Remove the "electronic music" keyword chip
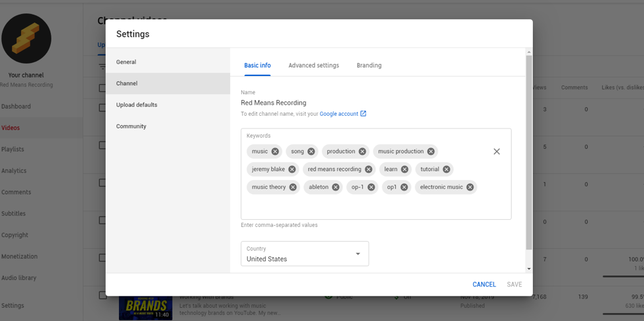This screenshot has height=321, width=644. click(470, 187)
